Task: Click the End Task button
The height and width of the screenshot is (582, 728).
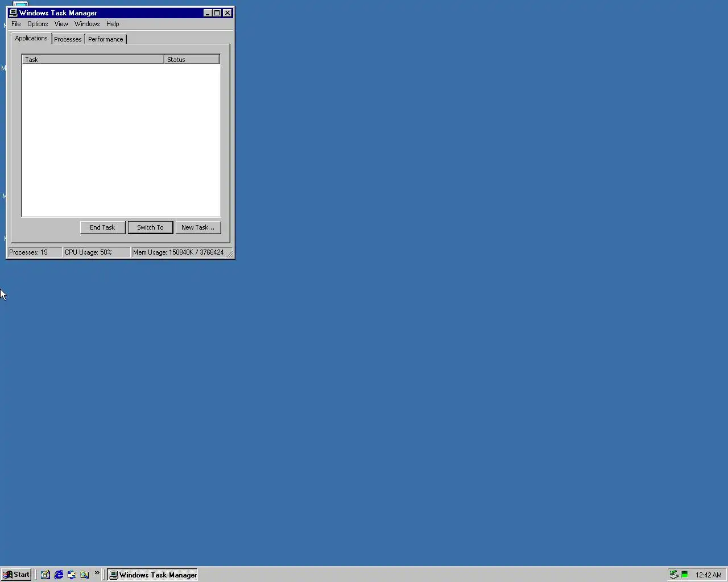Action: click(102, 227)
